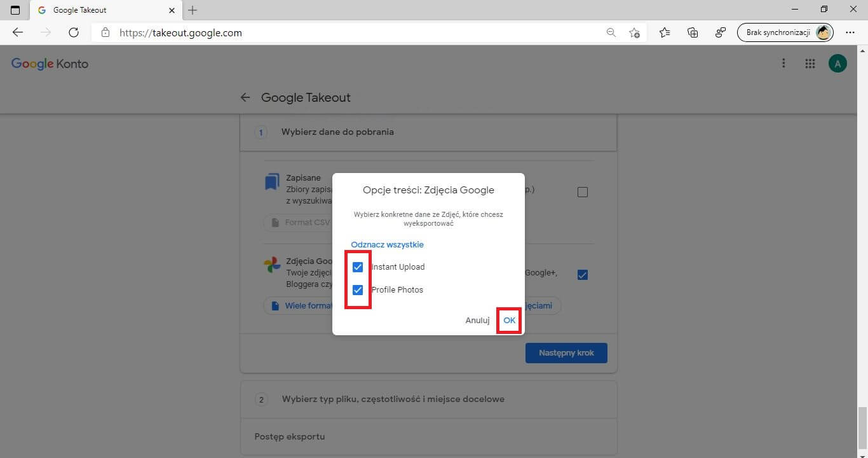Open Google apps grid
This screenshot has width=868, height=458.
coord(810,64)
